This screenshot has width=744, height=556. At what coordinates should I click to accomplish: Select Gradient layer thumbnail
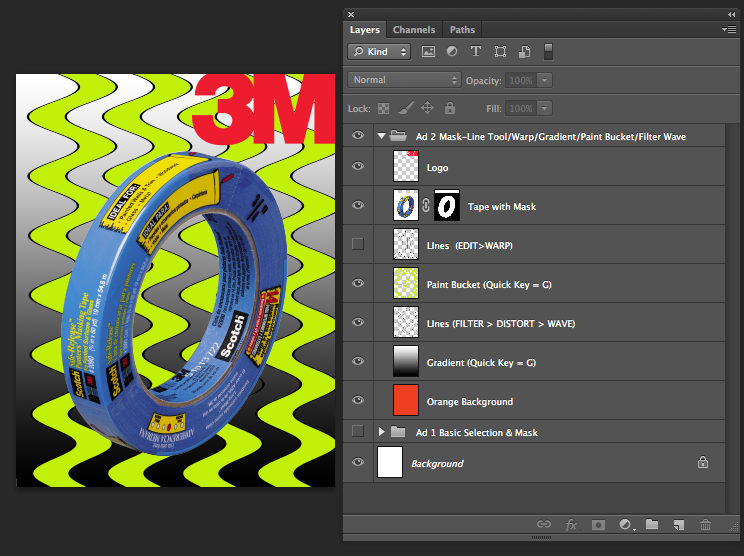(x=406, y=361)
